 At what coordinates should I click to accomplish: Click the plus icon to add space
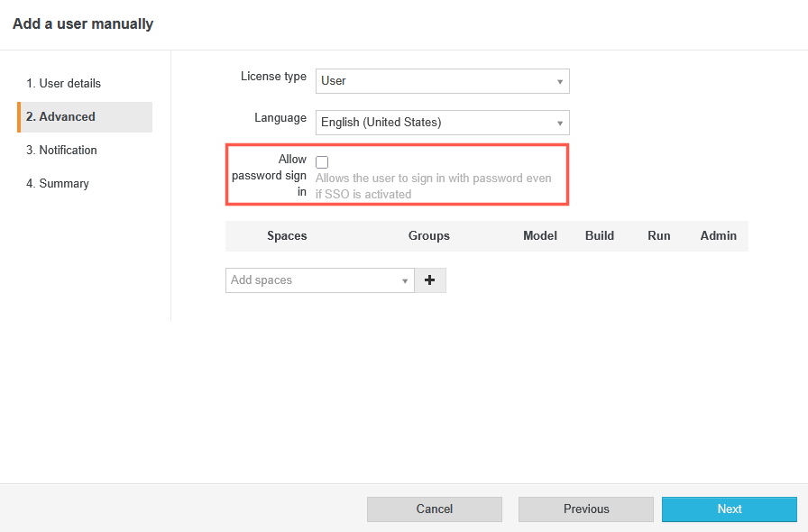click(x=430, y=280)
